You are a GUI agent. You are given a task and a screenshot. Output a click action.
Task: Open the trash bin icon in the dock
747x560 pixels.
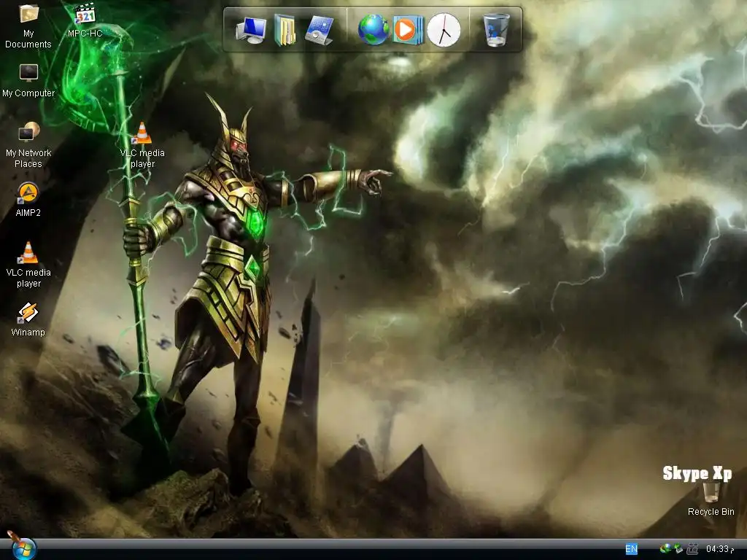click(496, 29)
